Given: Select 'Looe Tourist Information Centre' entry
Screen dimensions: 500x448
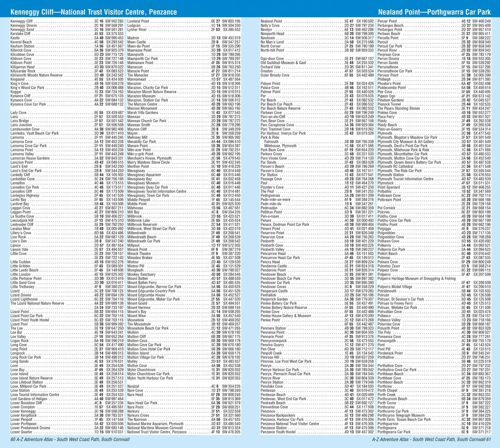Looking at the screenshot, I should coord(67,395).
